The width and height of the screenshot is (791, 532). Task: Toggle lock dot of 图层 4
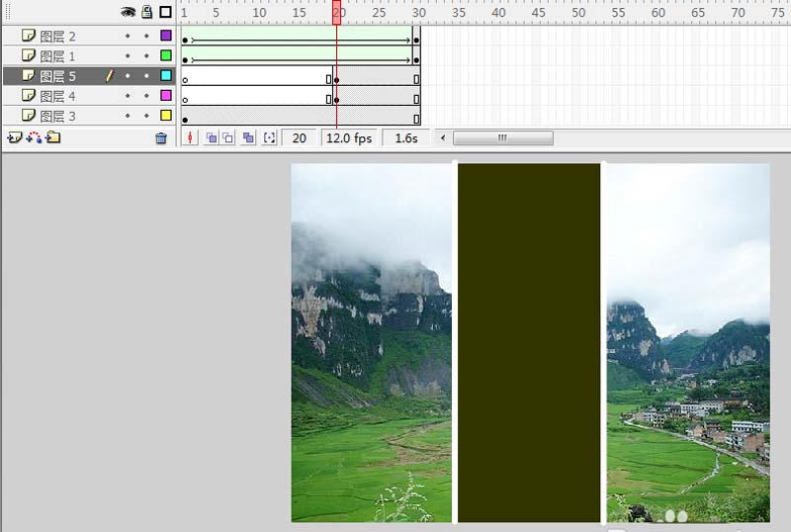coord(146,95)
